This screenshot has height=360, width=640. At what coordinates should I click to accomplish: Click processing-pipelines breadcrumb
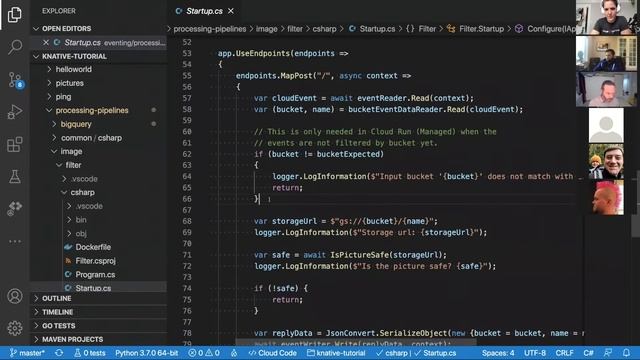tap(210, 29)
